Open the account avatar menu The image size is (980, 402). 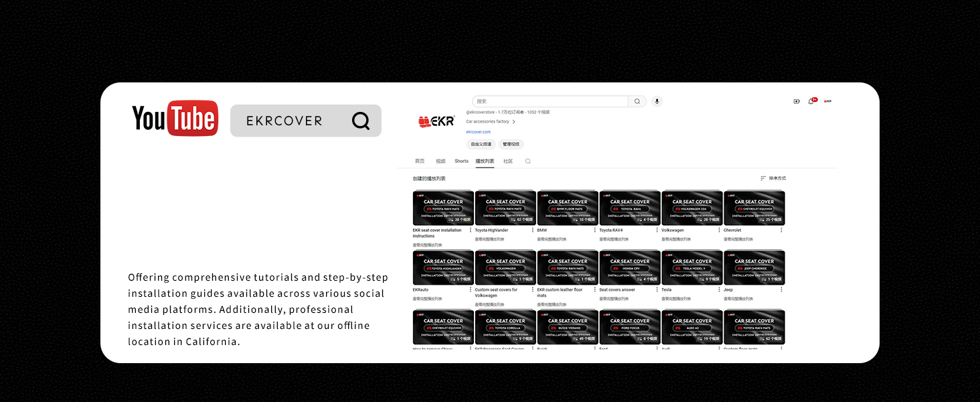(828, 101)
